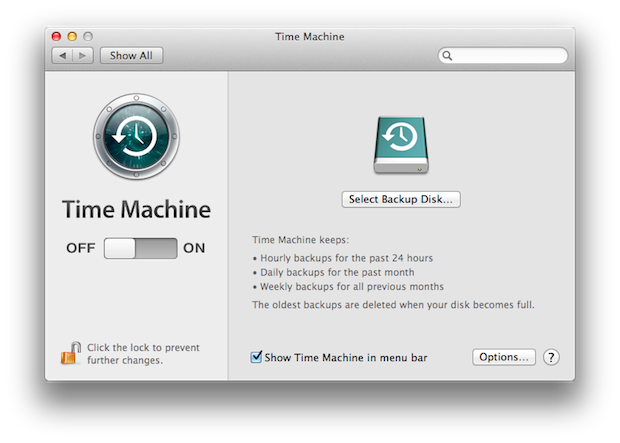620x443 pixels.
Task: Click the backup disk drive icon
Action: point(401,145)
